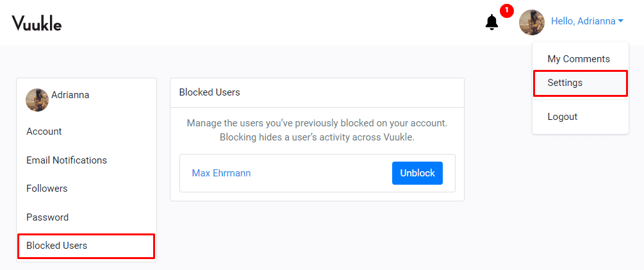Click the Blocked Users panel header

click(210, 92)
